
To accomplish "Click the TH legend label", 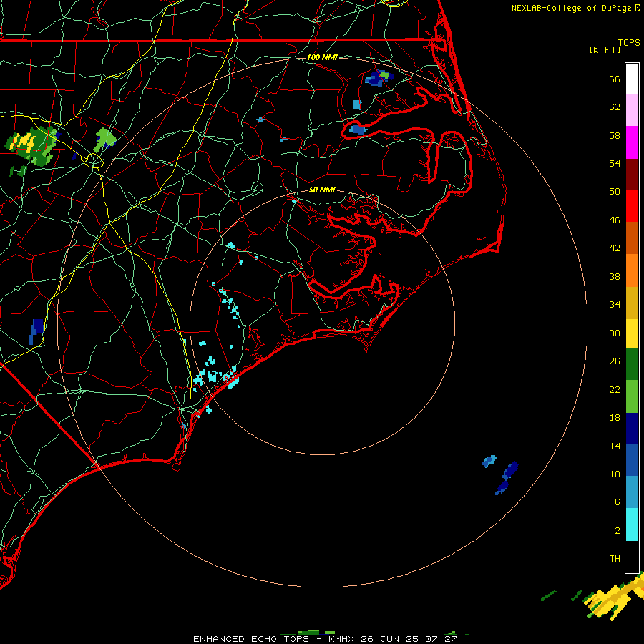I will 615,559.
